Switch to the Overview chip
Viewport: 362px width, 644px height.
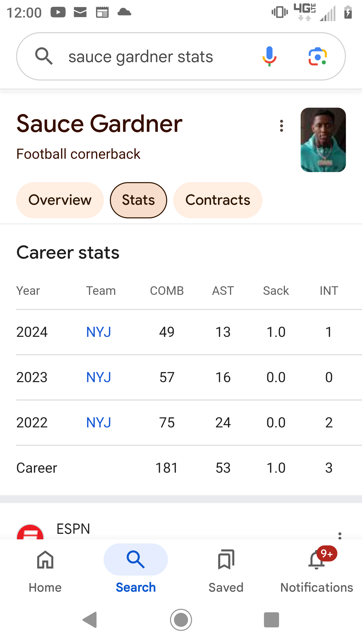(60, 200)
